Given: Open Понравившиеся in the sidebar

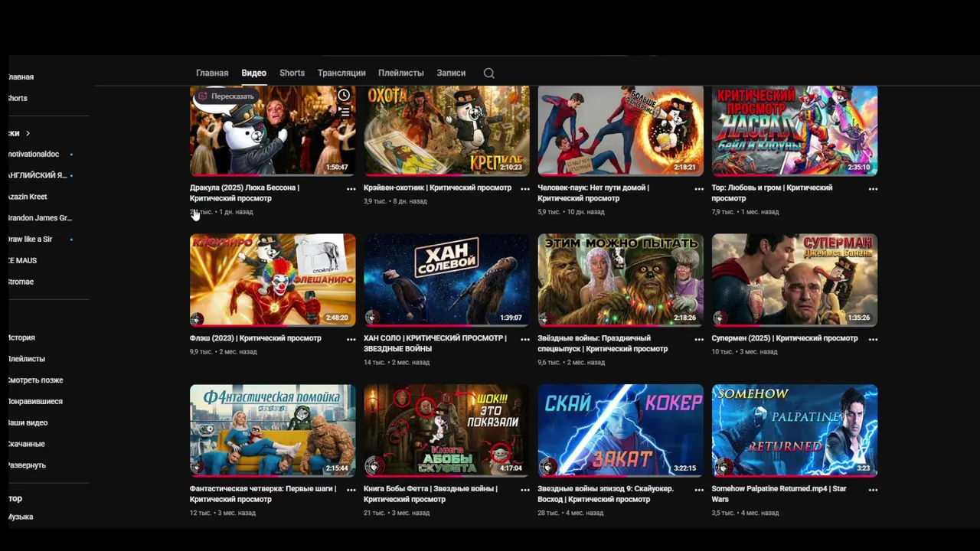Looking at the screenshot, I should (x=35, y=402).
